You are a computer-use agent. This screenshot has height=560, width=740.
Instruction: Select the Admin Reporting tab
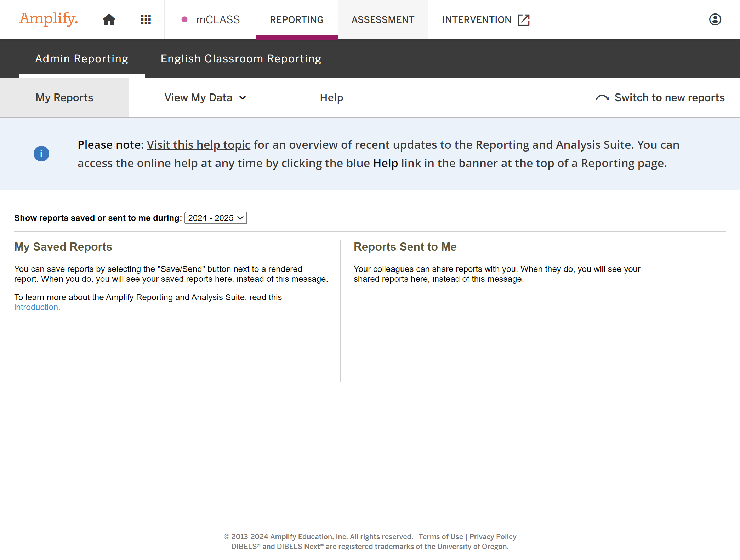pos(82,58)
